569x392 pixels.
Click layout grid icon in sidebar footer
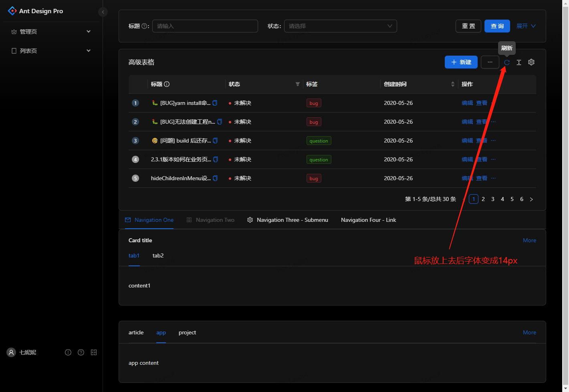[x=94, y=352]
